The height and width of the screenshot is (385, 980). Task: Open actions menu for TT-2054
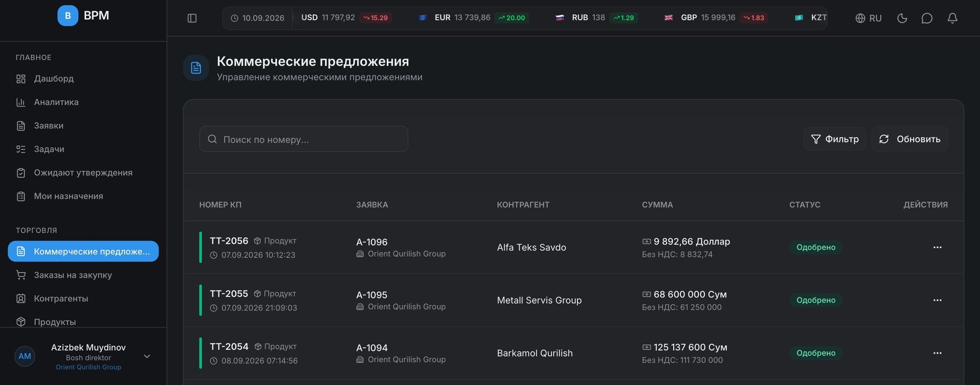pyautogui.click(x=937, y=353)
